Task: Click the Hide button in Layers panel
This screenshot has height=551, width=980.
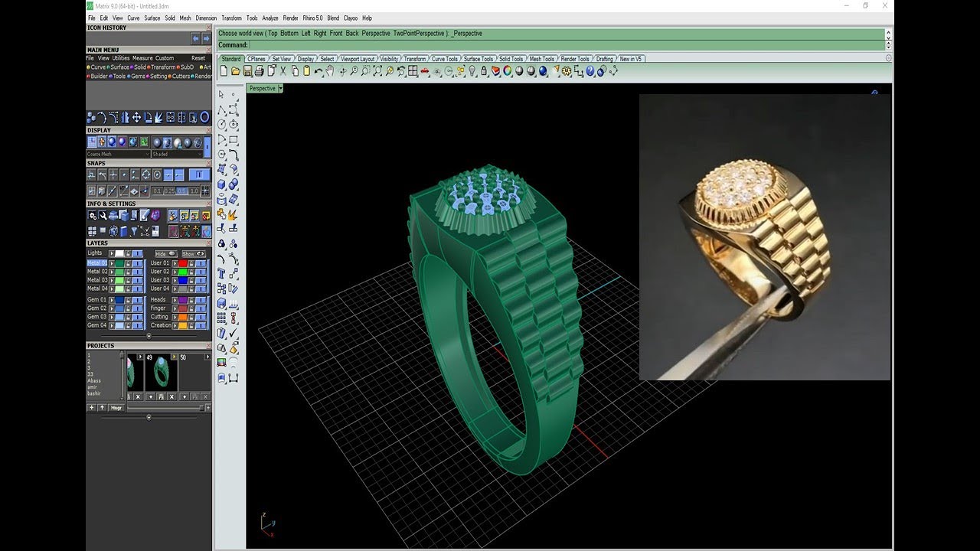Action: pos(166,253)
